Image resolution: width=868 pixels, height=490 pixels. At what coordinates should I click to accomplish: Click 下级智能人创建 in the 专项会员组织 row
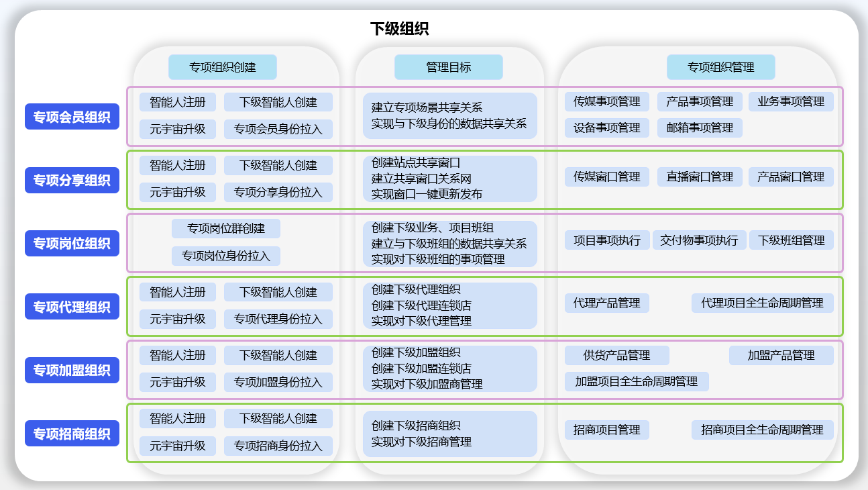tap(278, 102)
